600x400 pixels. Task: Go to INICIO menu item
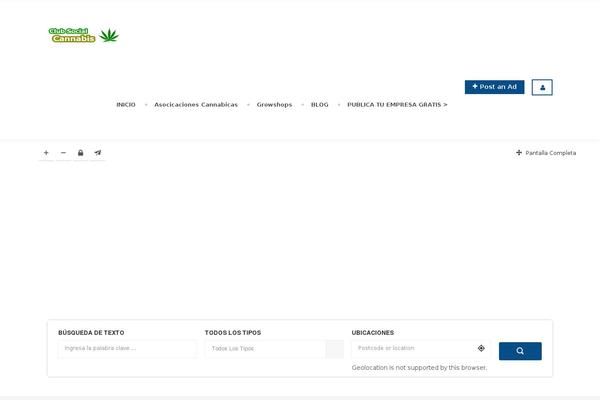pos(126,104)
